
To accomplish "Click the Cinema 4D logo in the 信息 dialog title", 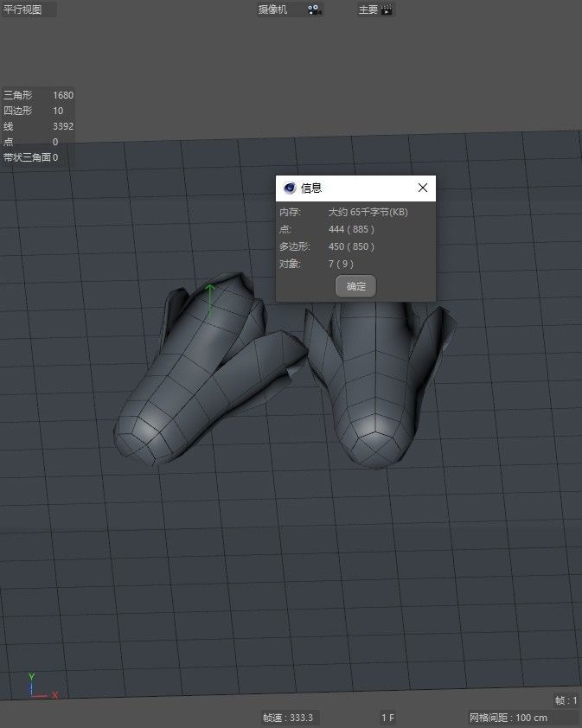I will point(290,188).
